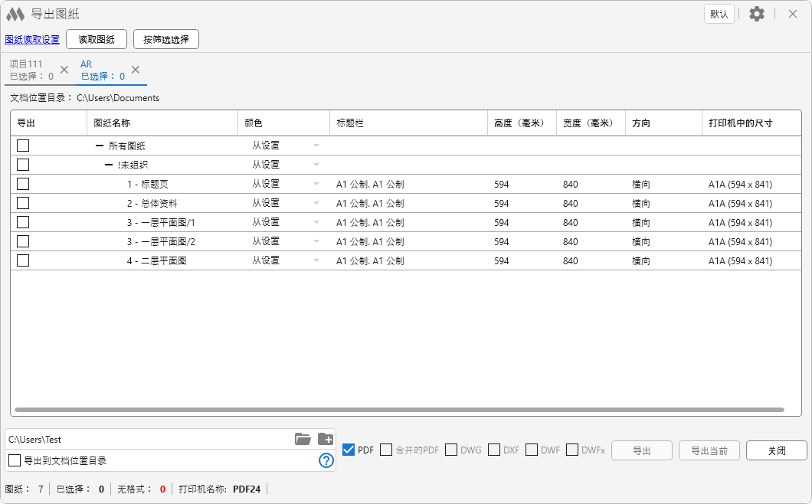Image resolution: width=812 pixels, height=504 pixels.
Task: Open the blue help question icon
Action: tap(326, 460)
